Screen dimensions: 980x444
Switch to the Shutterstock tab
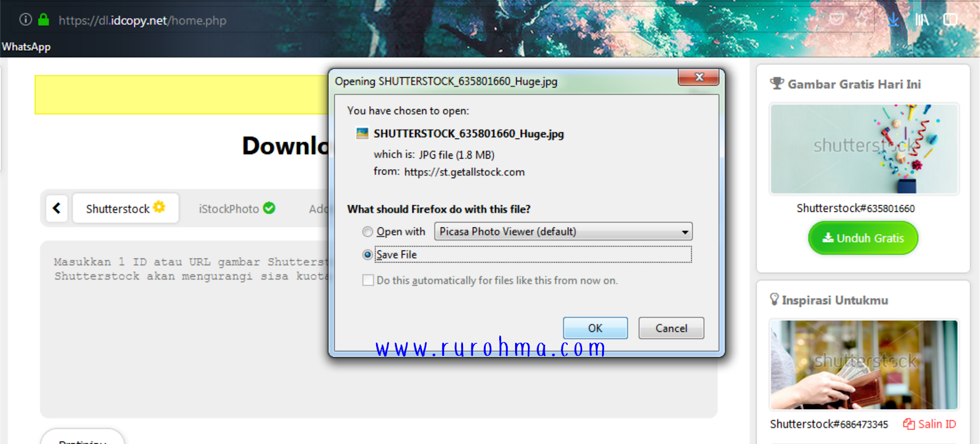click(126, 208)
